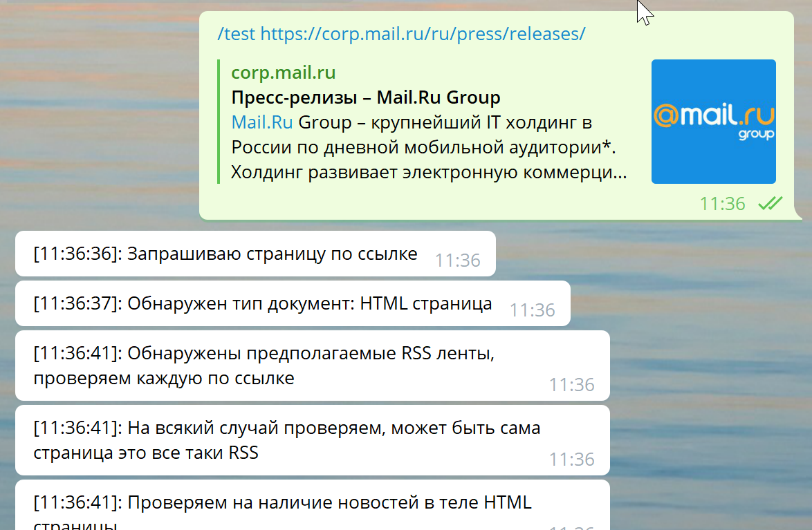Viewport: 812px width, 530px height.
Task: Click message "[11:36:37]: Обнаружен тип документ: HTML страница"
Action: (x=293, y=303)
